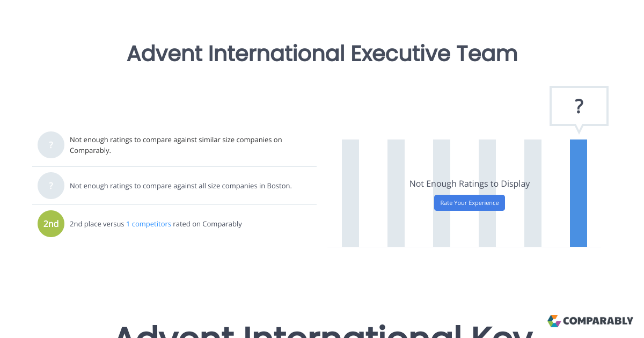Click the first gray bar in chart
This screenshot has height=338, width=644.
pos(350,193)
